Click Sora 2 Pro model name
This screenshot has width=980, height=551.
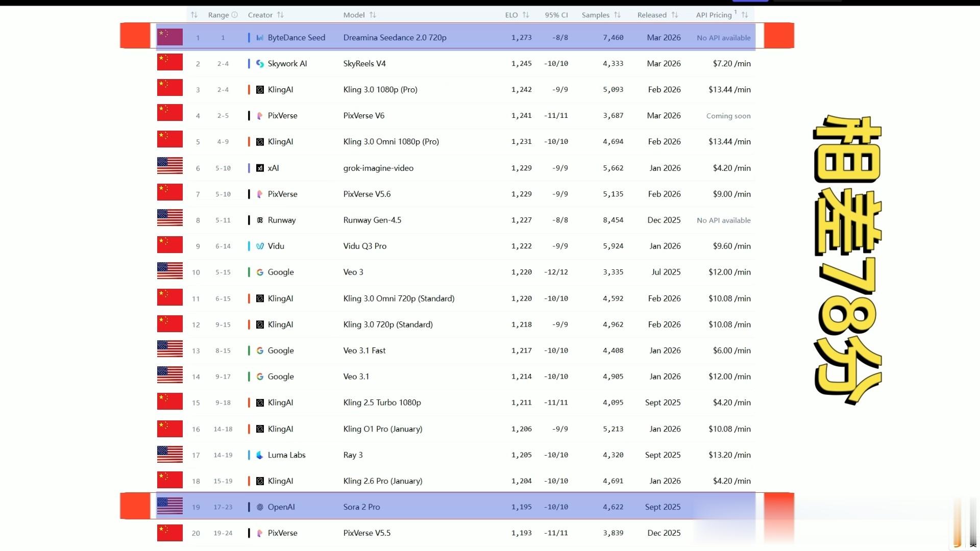coord(361,507)
